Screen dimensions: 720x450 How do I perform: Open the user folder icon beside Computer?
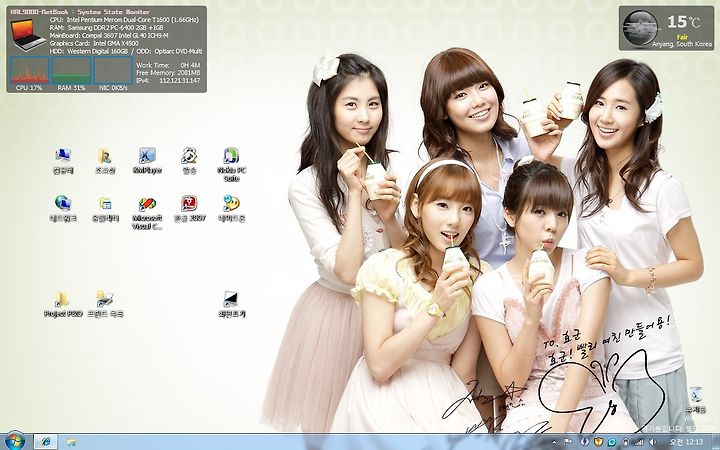(x=105, y=160)
